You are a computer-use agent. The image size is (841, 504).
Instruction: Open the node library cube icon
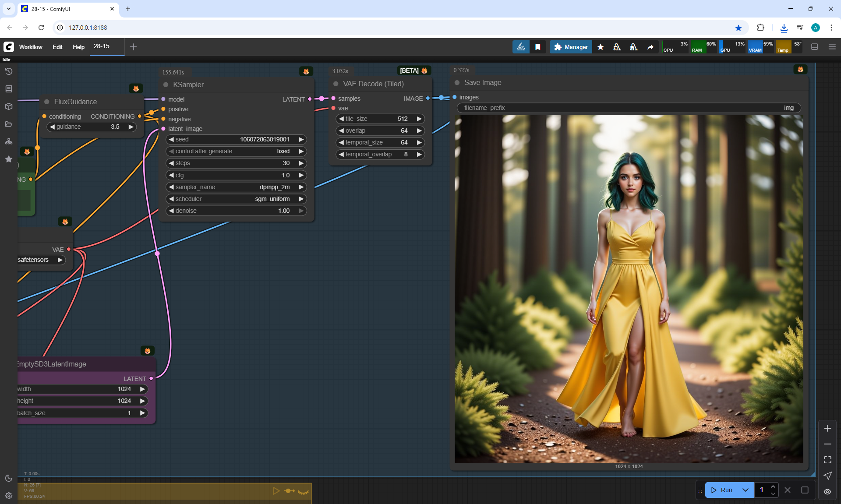[x=9, y=106]
